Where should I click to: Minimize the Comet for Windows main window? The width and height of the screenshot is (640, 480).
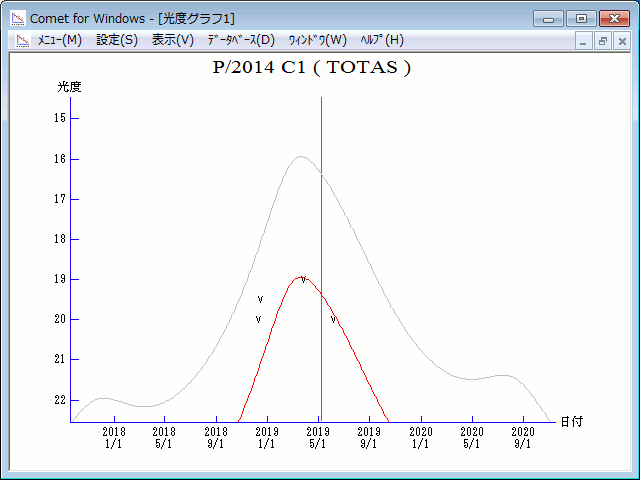click(x=549, y=18)
